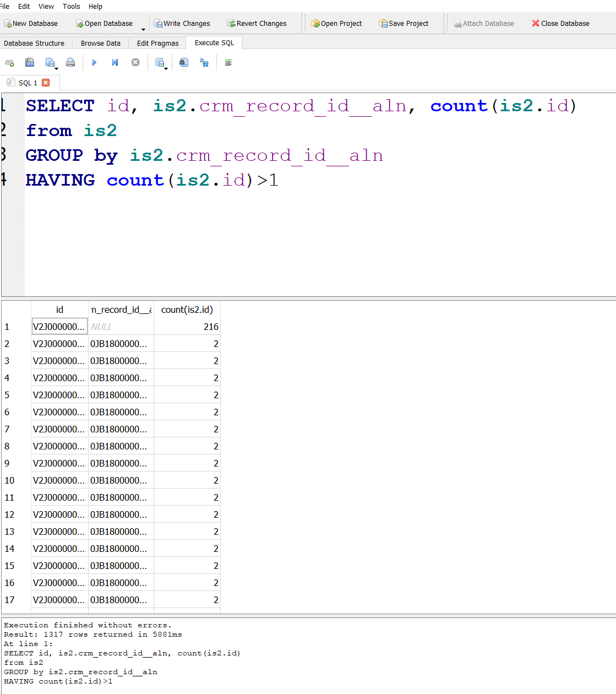Expand the save SQL file dropdown arrow
This screenshot has width=616, height=694.
56,68
